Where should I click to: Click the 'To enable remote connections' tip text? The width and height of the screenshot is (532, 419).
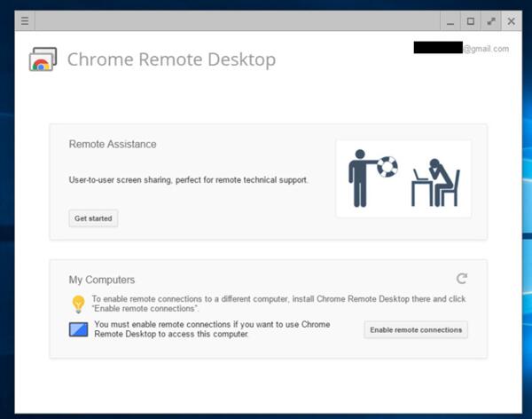tap(278, 304)
